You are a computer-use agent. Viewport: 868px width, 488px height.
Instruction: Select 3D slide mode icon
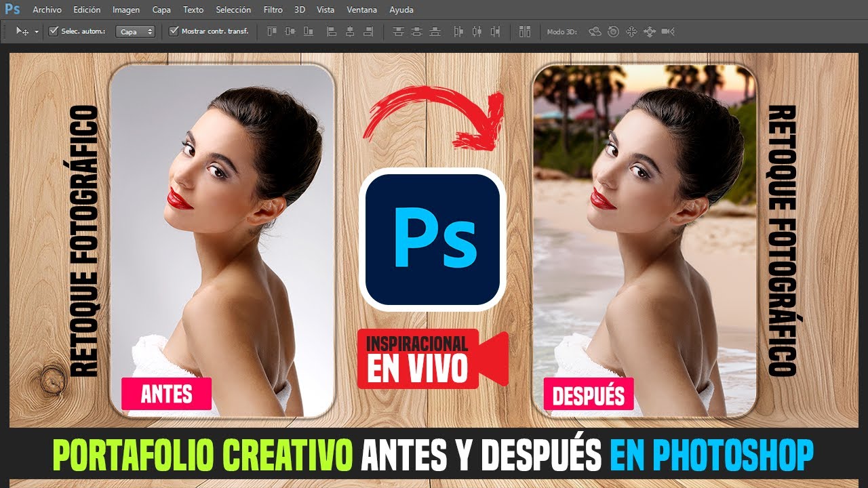tap(650, 31)
